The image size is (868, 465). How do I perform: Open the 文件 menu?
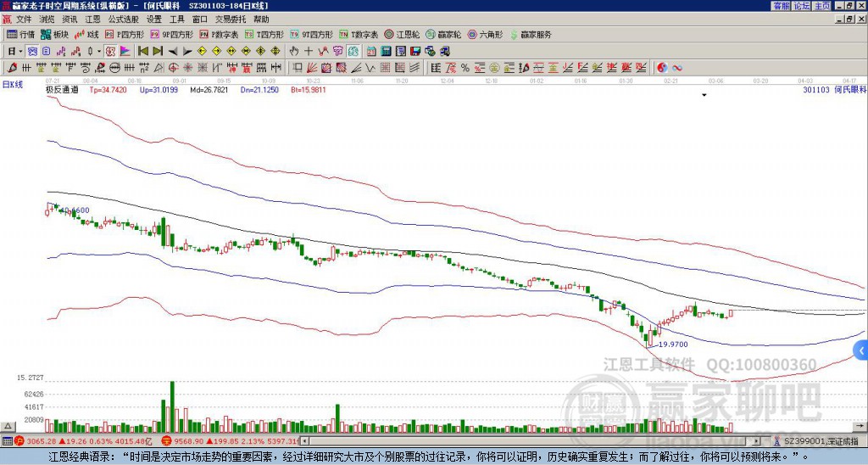pyautogui.click(x=24, y=20)
